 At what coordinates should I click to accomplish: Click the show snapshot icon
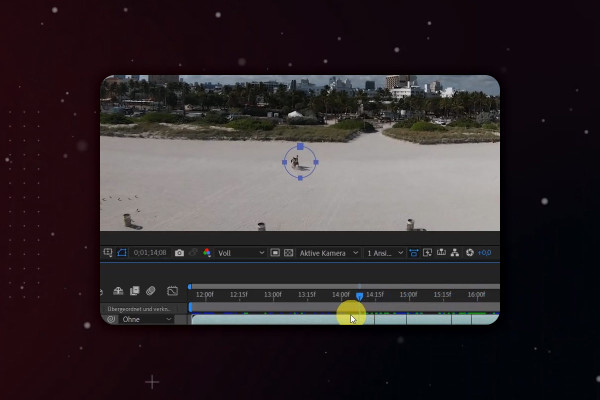click(x=193, y=253)
